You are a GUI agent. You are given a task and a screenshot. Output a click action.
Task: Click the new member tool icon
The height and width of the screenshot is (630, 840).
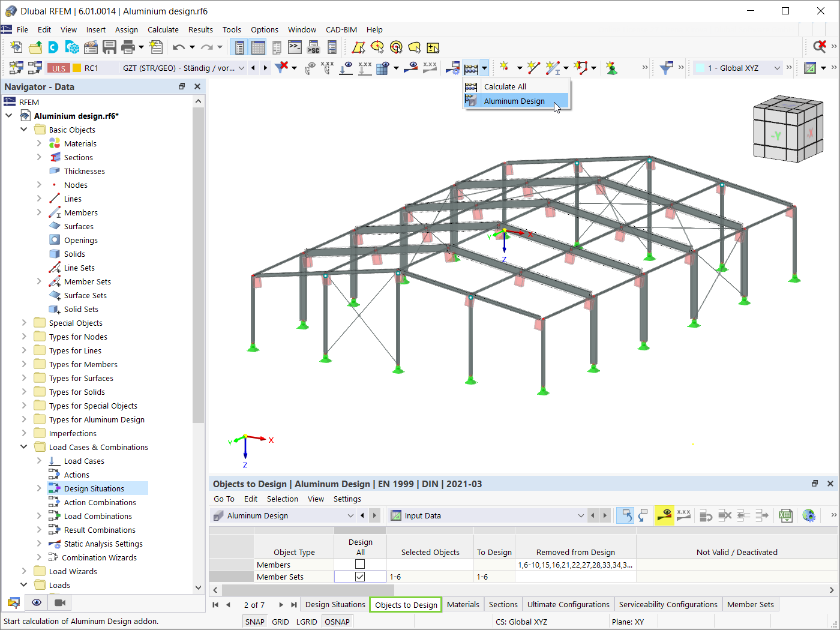553,68
